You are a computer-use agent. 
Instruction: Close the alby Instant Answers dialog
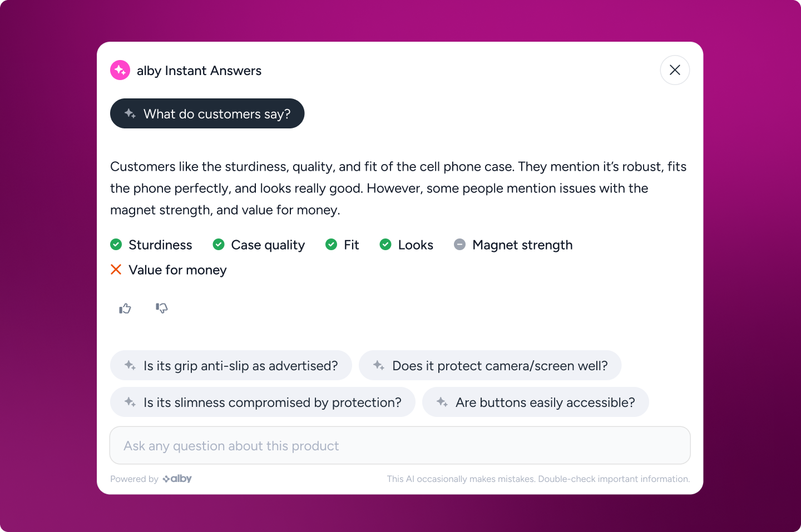click(x=675, y=70)
